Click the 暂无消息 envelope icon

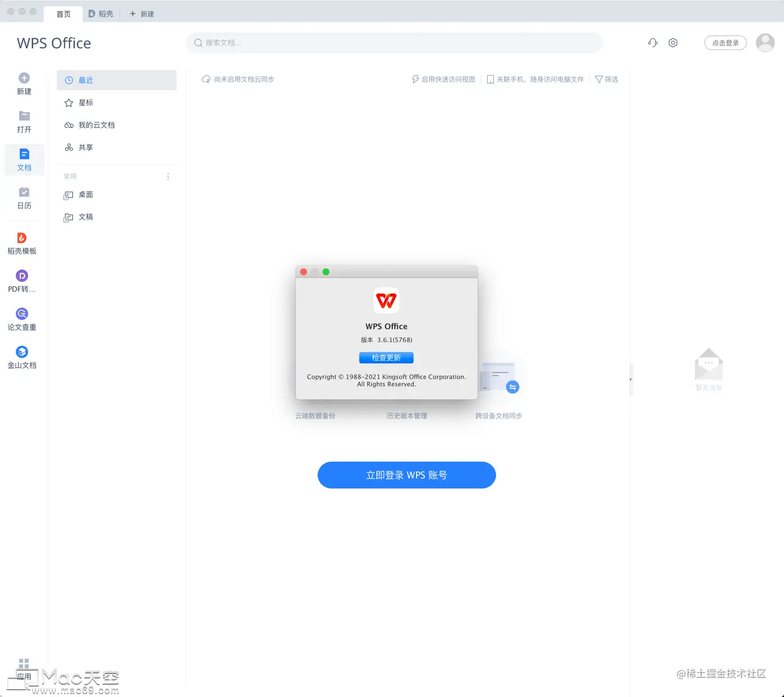[x=709, y=364]
